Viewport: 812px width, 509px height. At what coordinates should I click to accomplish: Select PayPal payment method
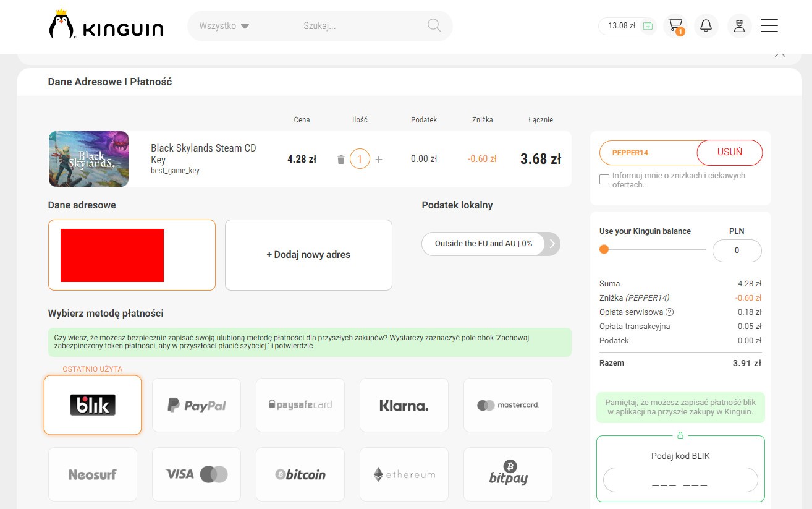(x=197, y=405)
